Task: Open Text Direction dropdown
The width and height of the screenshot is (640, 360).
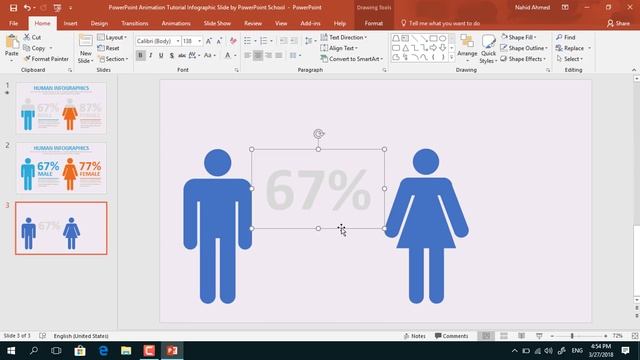Action: tap(344, 37)
